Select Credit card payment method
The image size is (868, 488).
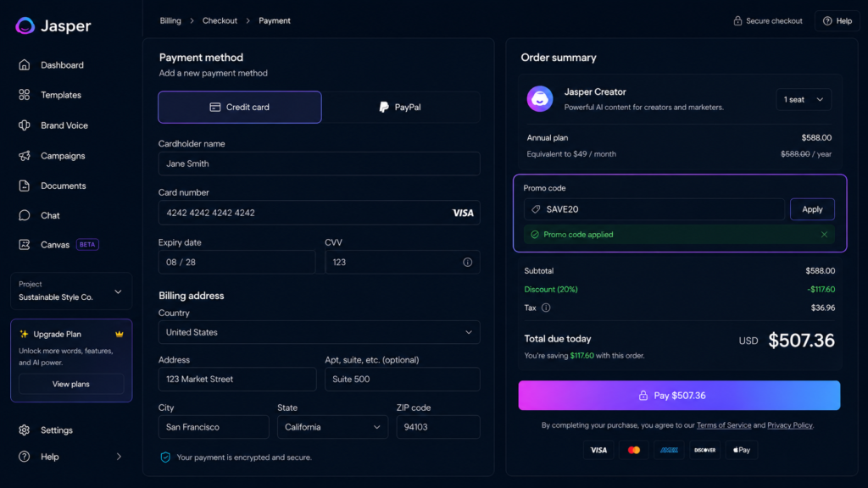pos(240,107)
